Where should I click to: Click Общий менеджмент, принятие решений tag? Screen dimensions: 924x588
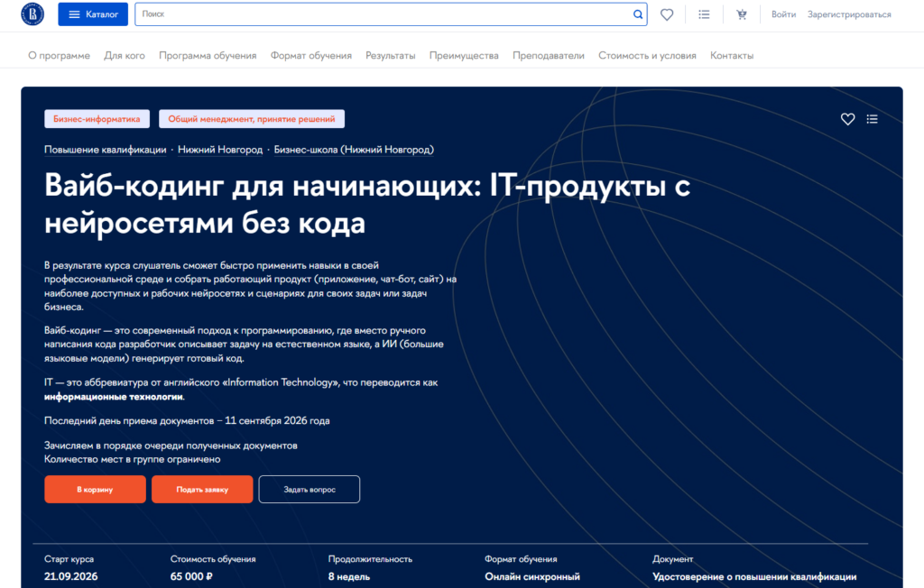pos(252,119)
